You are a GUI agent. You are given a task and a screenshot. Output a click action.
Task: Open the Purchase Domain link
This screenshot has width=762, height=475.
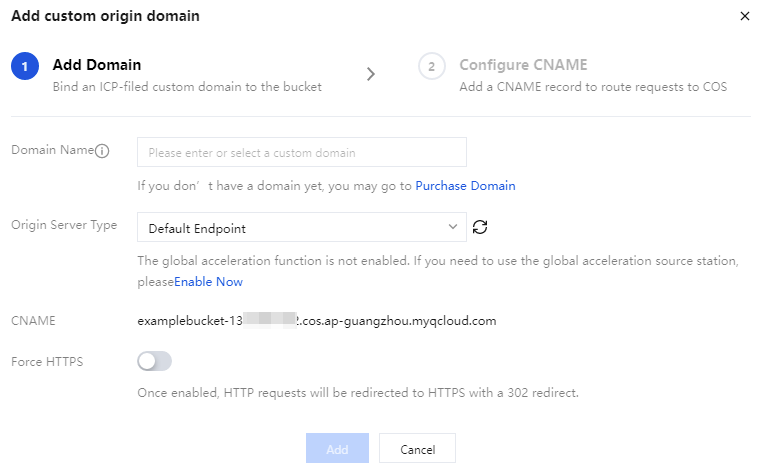[x=465, y=186]
